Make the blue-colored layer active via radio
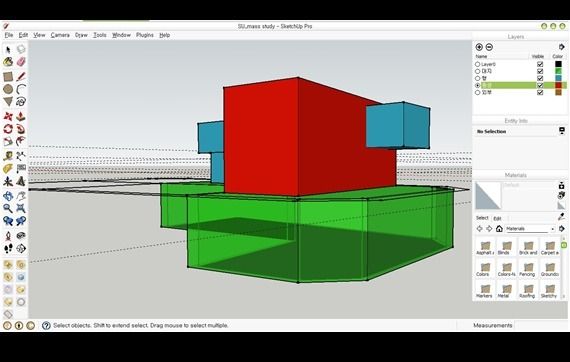 [478, 78]
